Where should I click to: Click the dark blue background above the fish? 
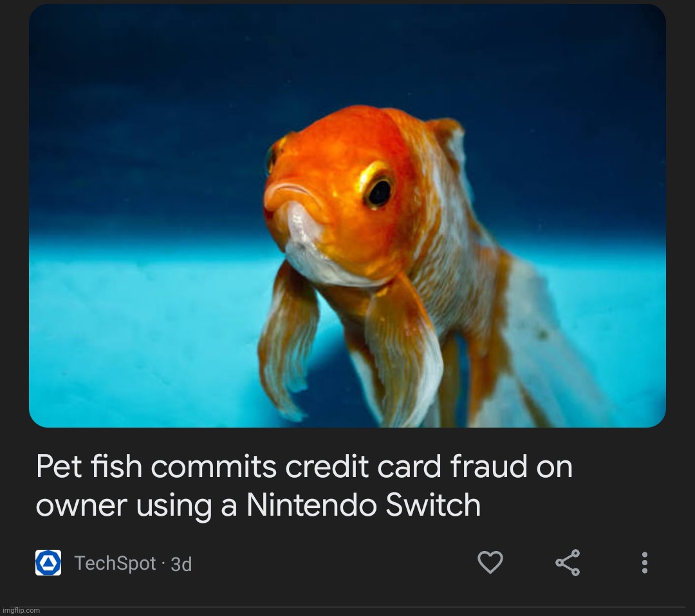(346, 53)
